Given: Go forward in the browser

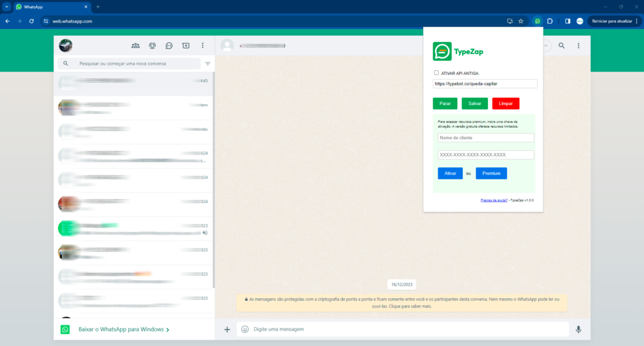Looking at the screenshot, I should (x=19, y=21).
